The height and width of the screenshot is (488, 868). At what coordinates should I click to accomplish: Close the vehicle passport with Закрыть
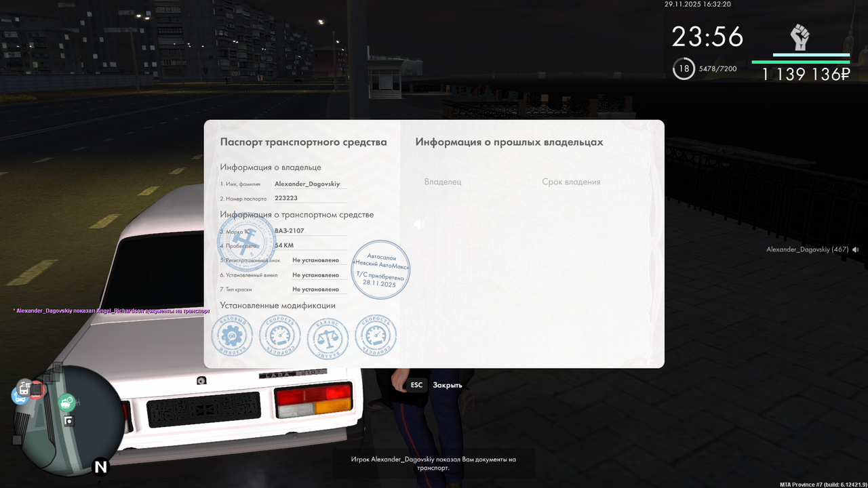point(448,385)
